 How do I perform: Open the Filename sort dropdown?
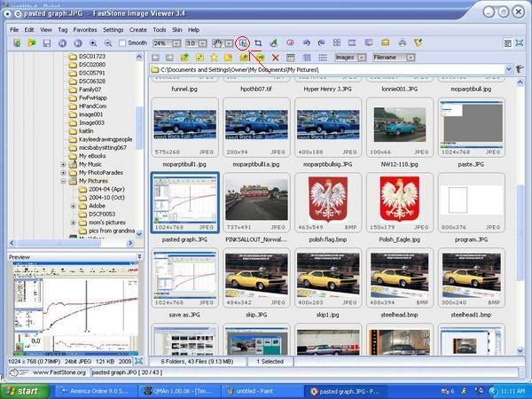pyautogui.click(x=411, y=58)
